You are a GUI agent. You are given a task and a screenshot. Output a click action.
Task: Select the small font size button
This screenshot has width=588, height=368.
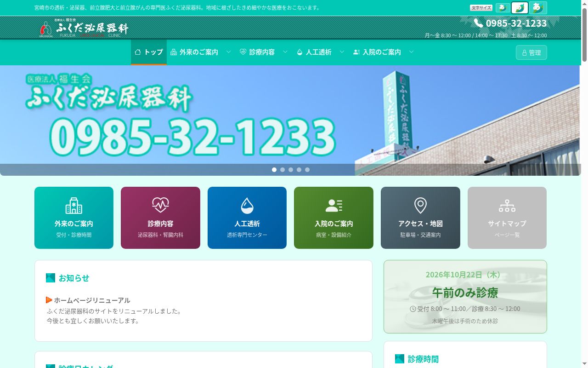[x=503, y=8]
